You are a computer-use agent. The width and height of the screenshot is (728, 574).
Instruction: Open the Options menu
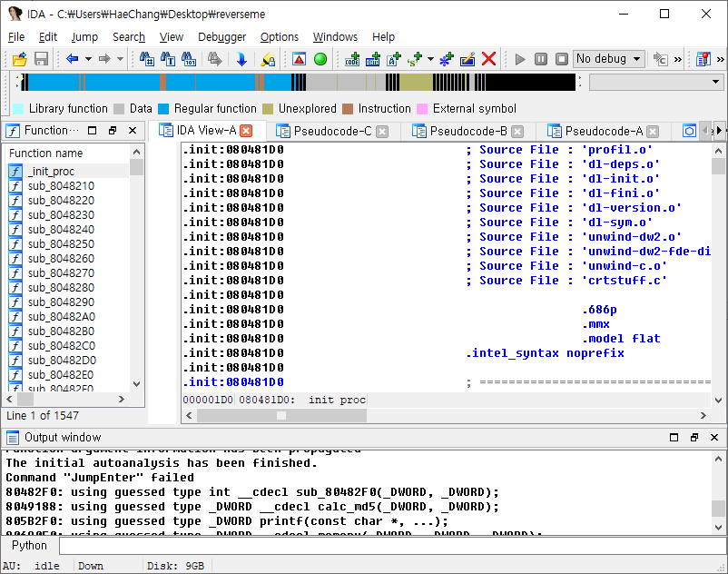click(x=279, y=36)
